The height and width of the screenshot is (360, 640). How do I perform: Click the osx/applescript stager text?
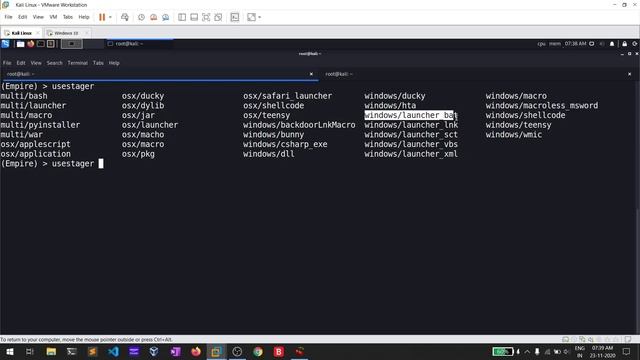pyautogui.click(x=36, y=144)
